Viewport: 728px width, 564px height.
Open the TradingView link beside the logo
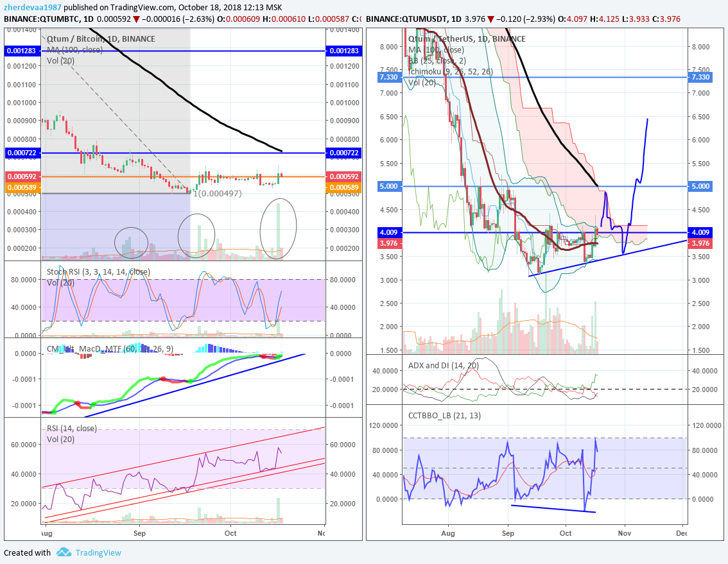pyautogui.click(x=98, y=553)
